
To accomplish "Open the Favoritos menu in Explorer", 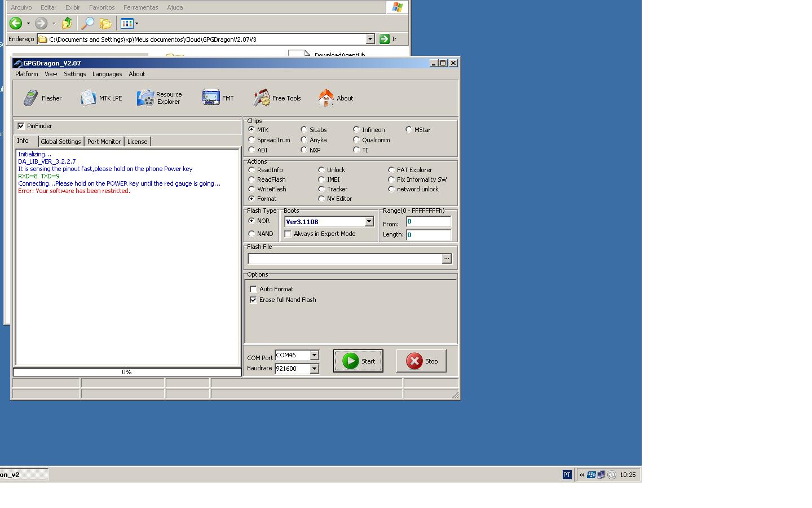I will [101, 7].
